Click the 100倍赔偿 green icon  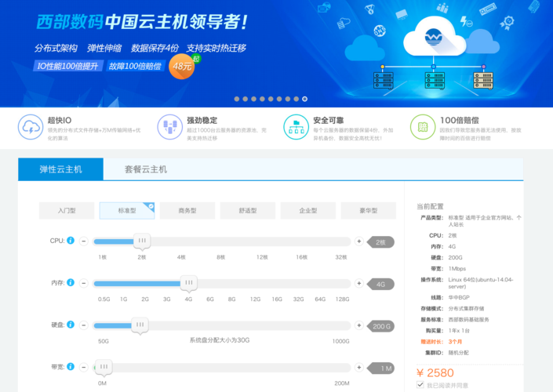click(423, 127)
